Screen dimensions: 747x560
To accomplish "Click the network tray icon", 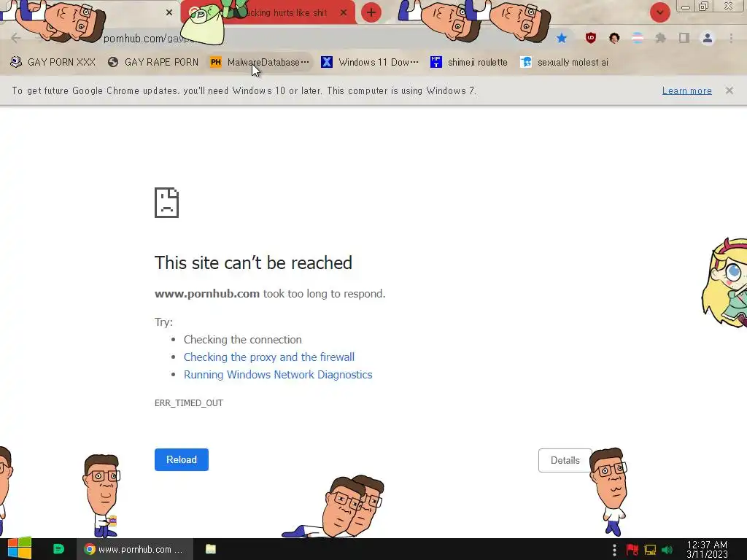I will [650, 550].
